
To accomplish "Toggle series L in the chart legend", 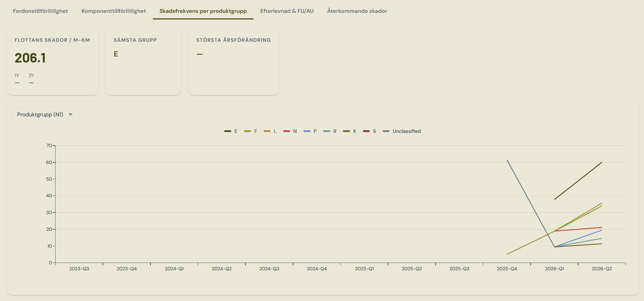I will [270, 131].
